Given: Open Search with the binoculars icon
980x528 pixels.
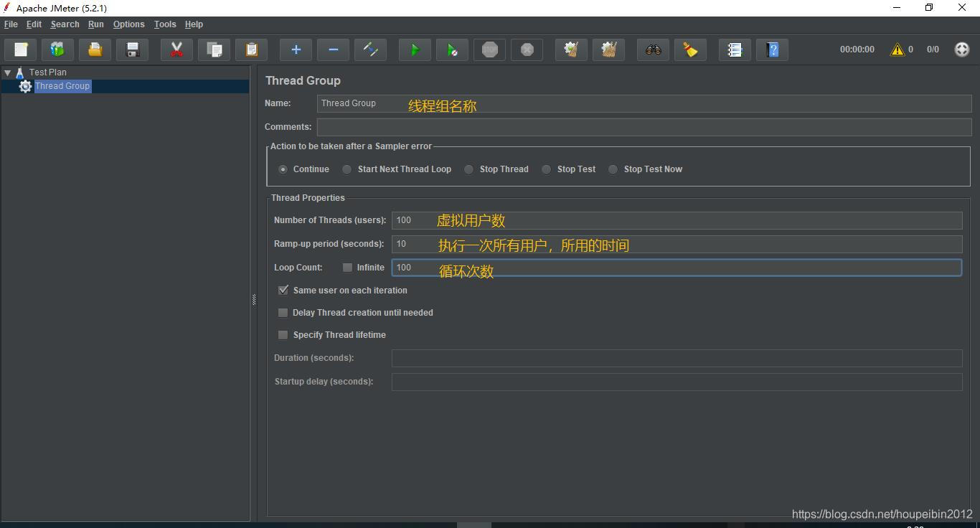Looking at the screenshot, I should click(653, 49).
